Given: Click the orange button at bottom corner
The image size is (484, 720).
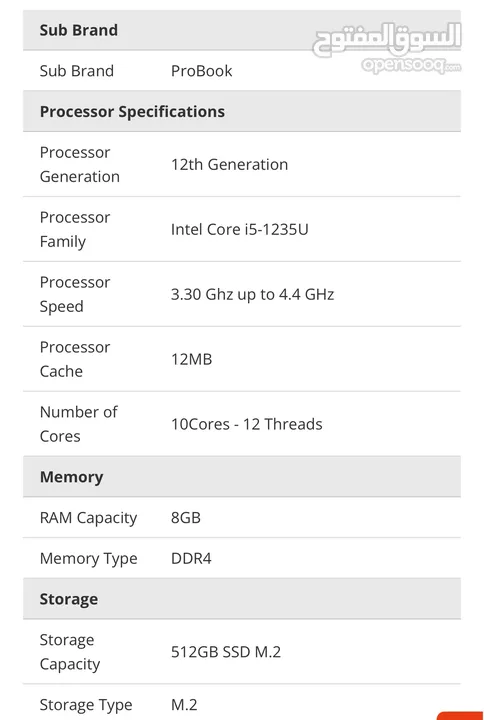Looking at the screenshot, I should pyautogui.click(x=460, y=716).
